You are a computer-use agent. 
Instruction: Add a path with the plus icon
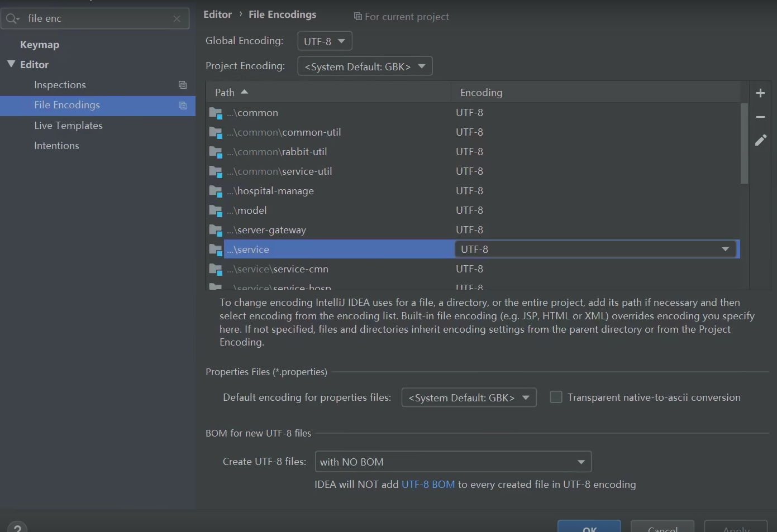coord(760,93)
